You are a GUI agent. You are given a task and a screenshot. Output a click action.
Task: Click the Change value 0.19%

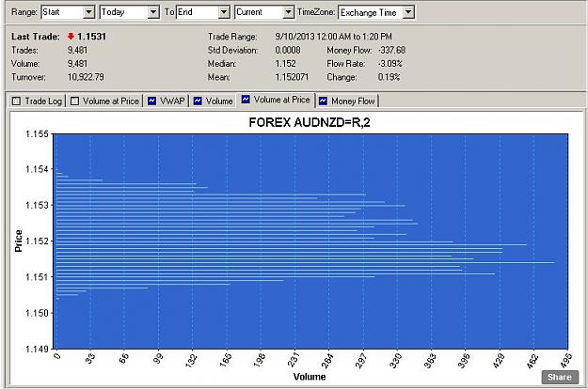(x=389, y=77)
